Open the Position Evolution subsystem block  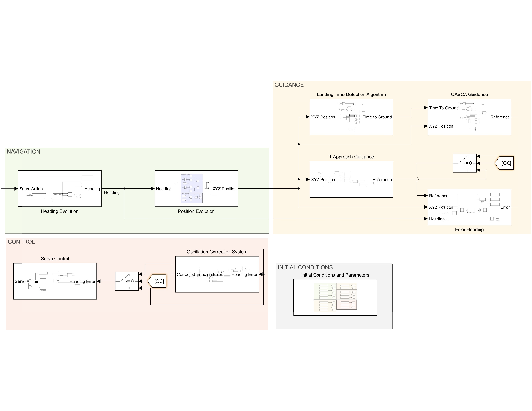pyautogui.click(x=196, y=189)
